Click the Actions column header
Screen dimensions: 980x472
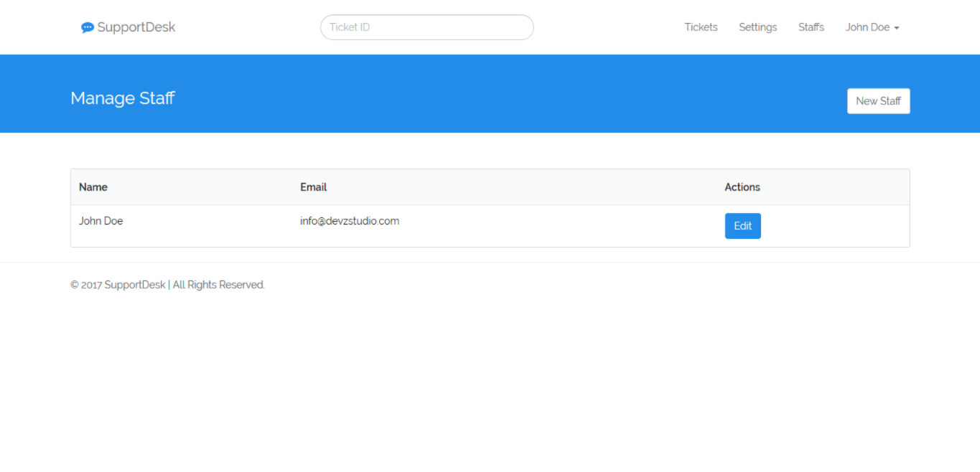(x=742, y=187)
